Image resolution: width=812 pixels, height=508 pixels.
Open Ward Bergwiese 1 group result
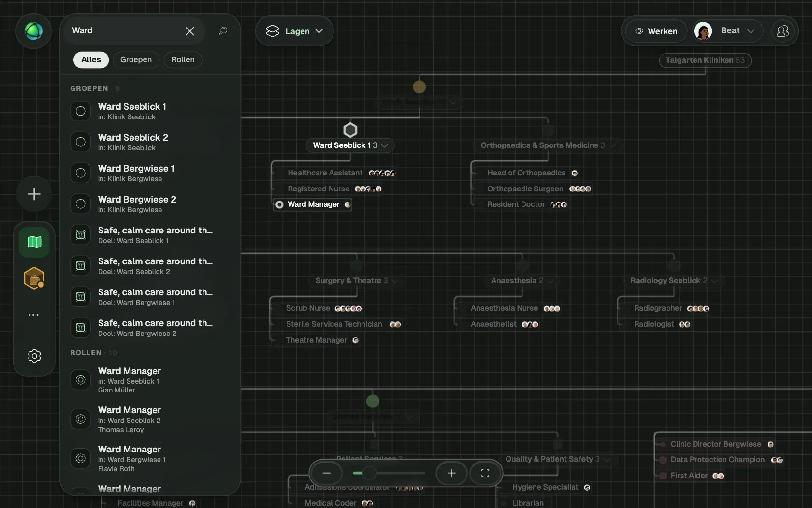click(x=150, y=173)
